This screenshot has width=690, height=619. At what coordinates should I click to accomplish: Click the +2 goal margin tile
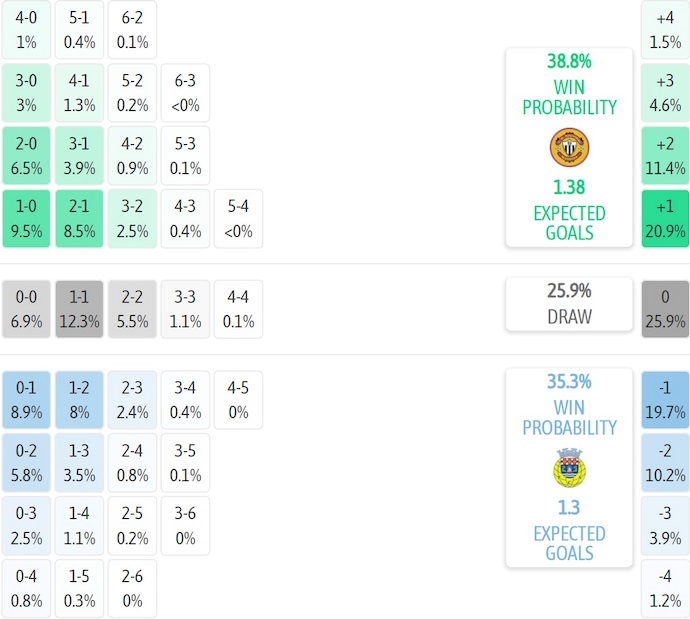[665, 155]
